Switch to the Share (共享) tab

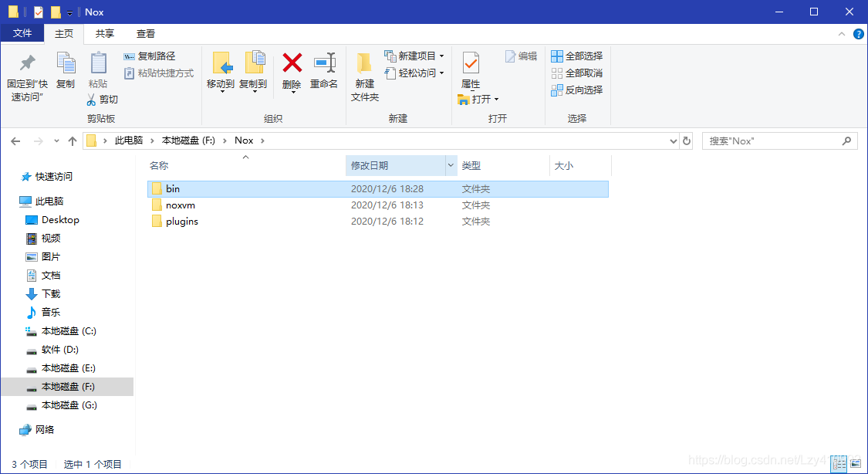click(x=105, y=33)
